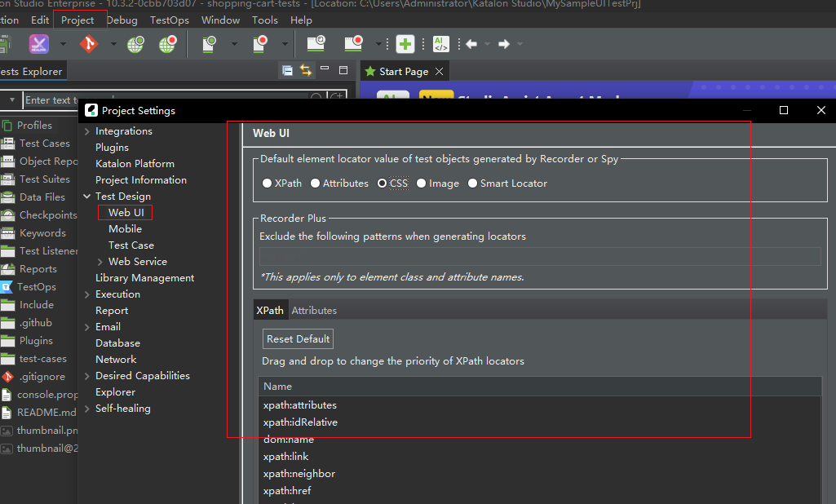This screenshot has height=504, width=836.
Task: Open the Project menu
Action: pos(77,20)
